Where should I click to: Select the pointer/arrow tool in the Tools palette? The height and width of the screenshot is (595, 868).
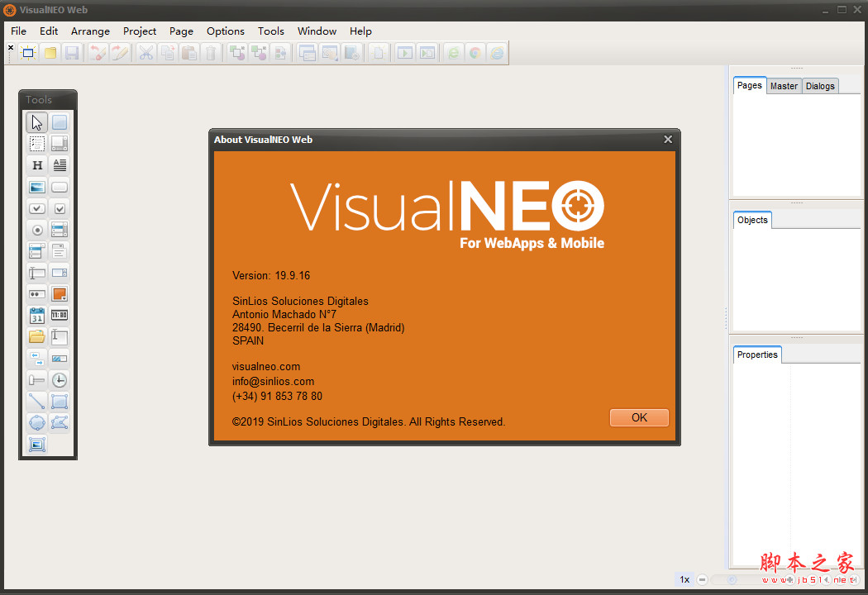click(36, 121)
